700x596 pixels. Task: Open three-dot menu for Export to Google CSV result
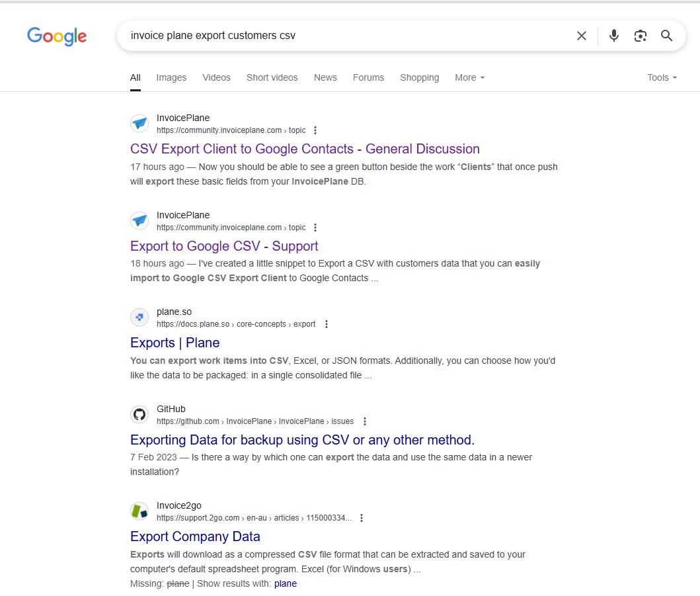tap(315, 228)
